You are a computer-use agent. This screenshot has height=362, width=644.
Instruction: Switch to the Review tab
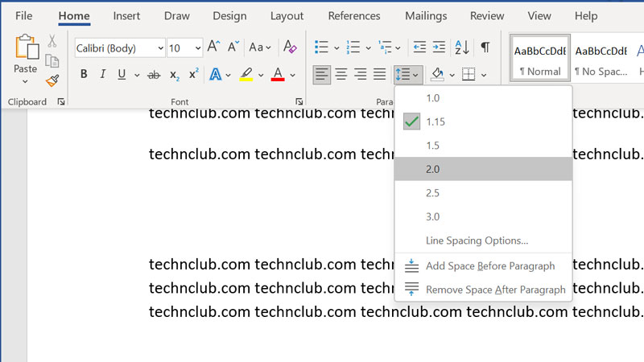click(x=487, y=15)
